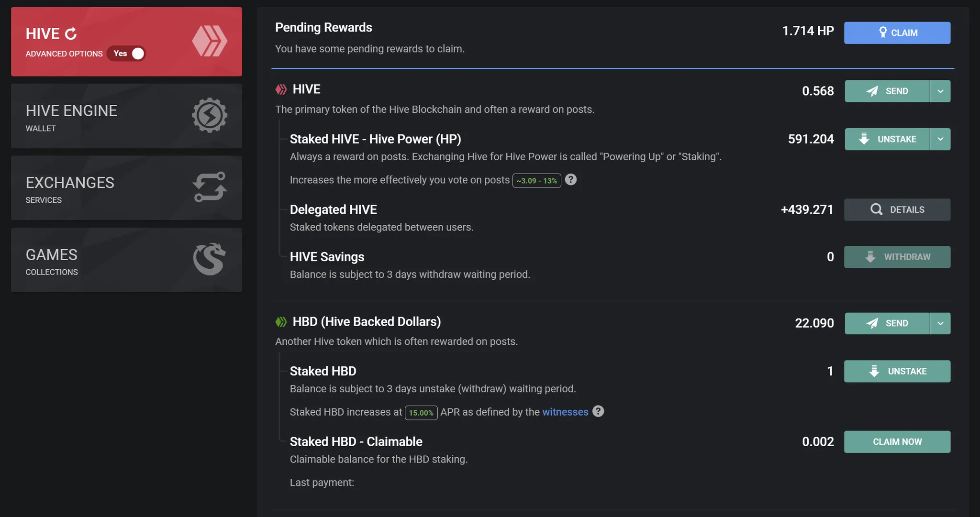Click the green HBD token icon
980x517 pixels.
tap(281, 322)
